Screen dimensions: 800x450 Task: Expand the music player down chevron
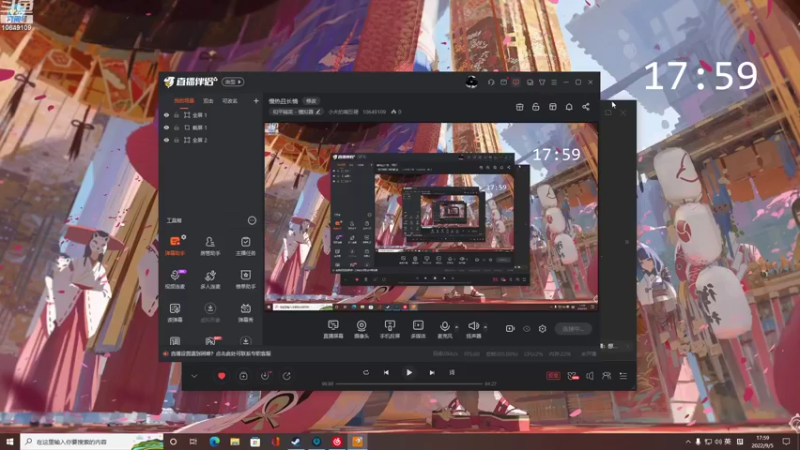[194, 376]
